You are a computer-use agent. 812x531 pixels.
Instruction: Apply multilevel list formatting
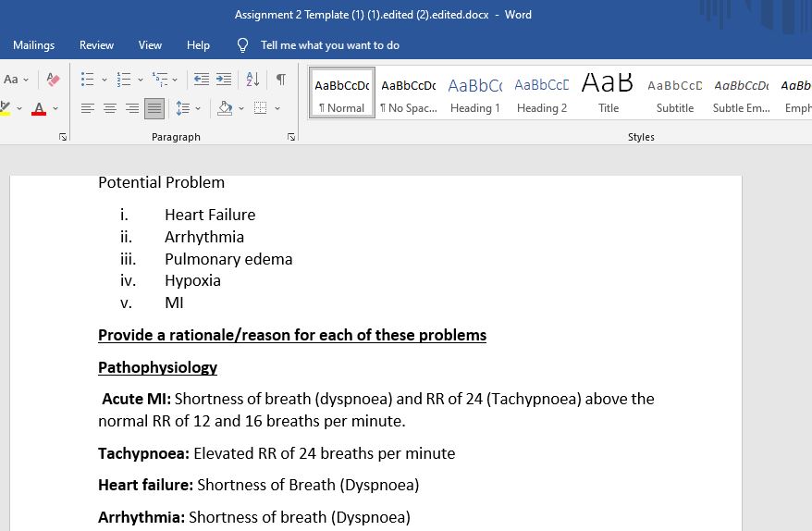[x=159, y=80]
